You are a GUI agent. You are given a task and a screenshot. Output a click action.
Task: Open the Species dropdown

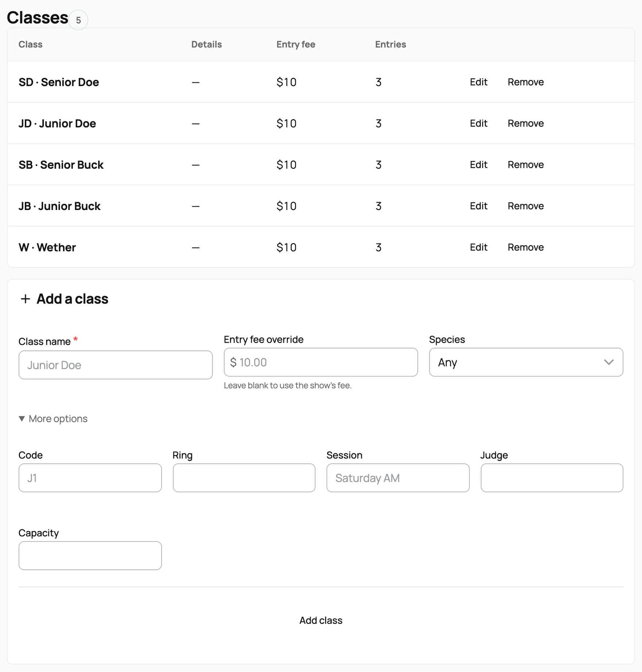[x=526, y=362]
